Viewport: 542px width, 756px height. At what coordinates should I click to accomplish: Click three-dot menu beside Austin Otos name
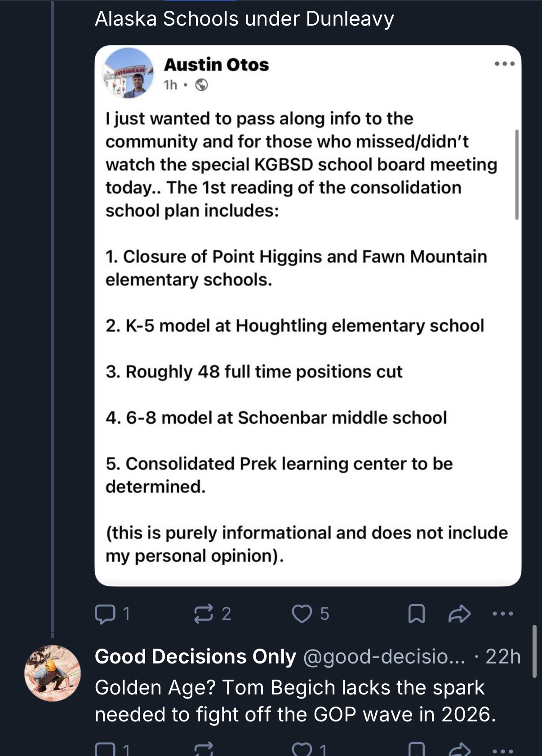[504, 64]
